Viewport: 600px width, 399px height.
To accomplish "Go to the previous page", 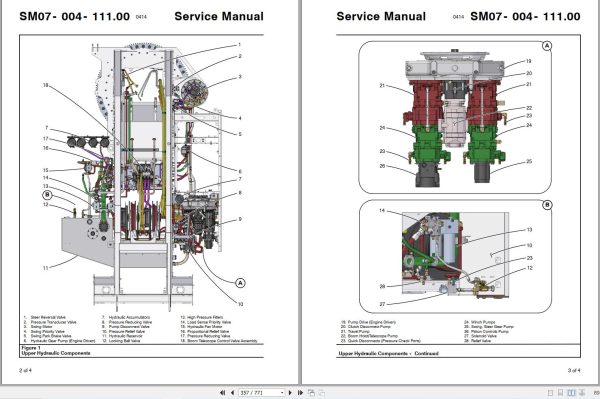I will (x=232, y=392).
